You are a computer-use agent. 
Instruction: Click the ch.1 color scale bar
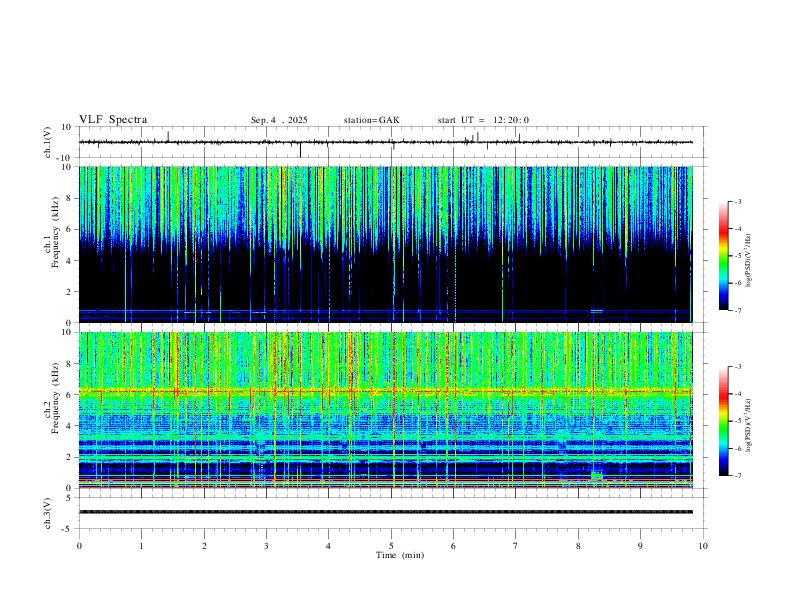[723, 256]
